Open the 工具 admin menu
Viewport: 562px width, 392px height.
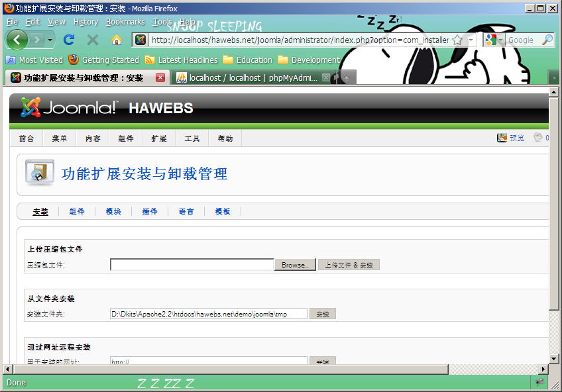coord(192,138)
